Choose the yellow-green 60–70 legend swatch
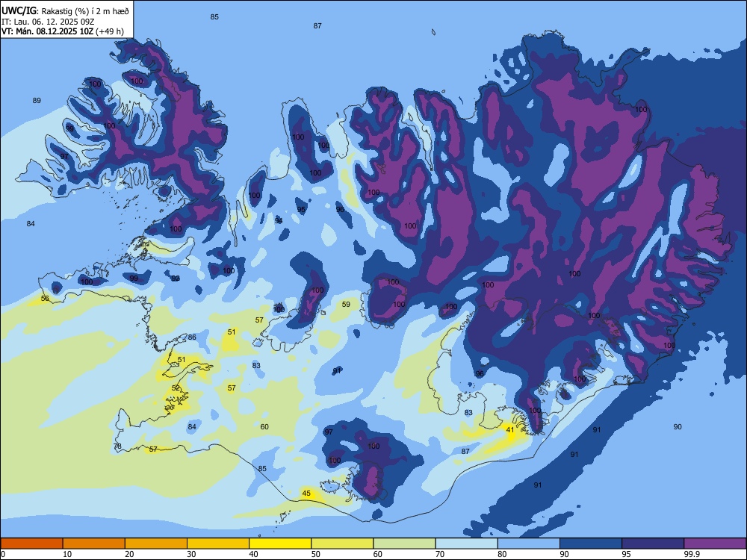 (x=404, y=544)
